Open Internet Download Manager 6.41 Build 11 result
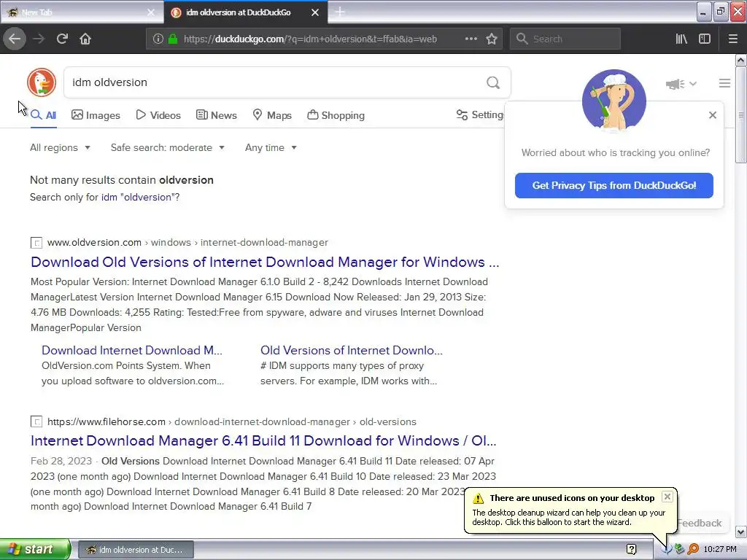This screenshot has height=560, width=747. coord(263,441)
